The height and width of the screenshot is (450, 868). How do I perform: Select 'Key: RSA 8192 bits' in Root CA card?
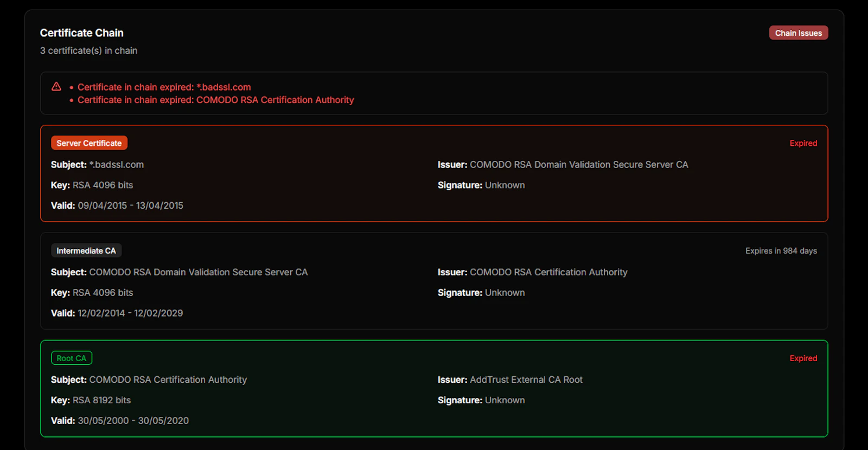click(x=91, y=401)
